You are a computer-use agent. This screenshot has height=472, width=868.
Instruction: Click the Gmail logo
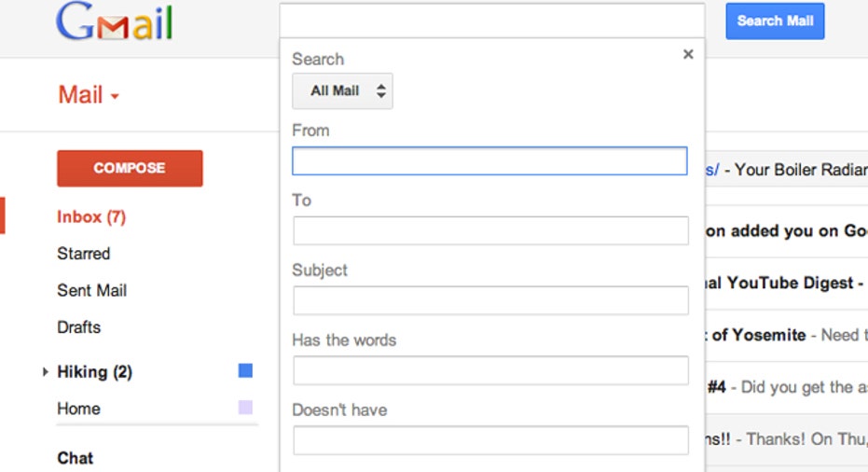114,21
